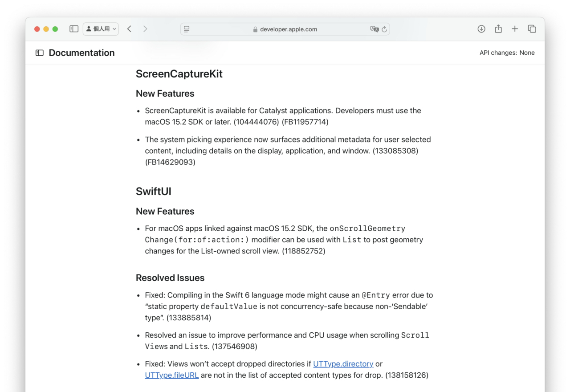
Task: Go back with the left chevron
Action: click(x=129, y=29)
